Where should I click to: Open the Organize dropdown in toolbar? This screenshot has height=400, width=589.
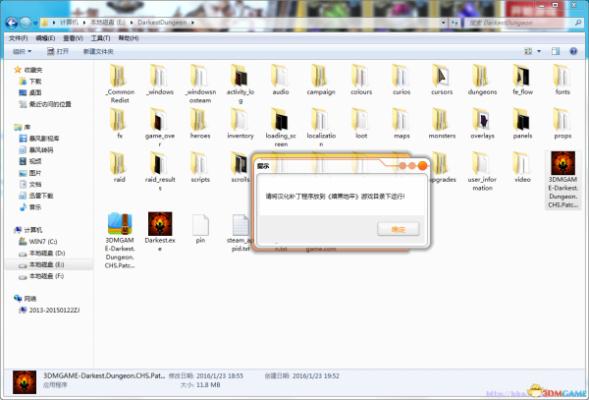click(22, 51)
